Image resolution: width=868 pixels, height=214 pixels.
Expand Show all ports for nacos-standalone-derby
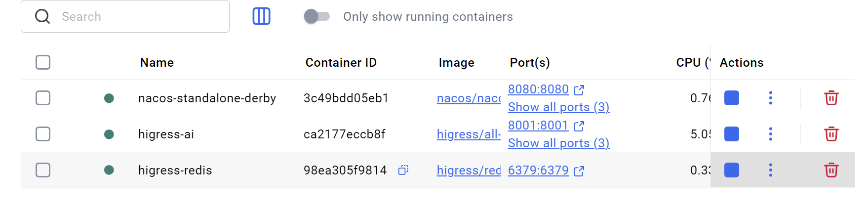[x=558, y=107]
